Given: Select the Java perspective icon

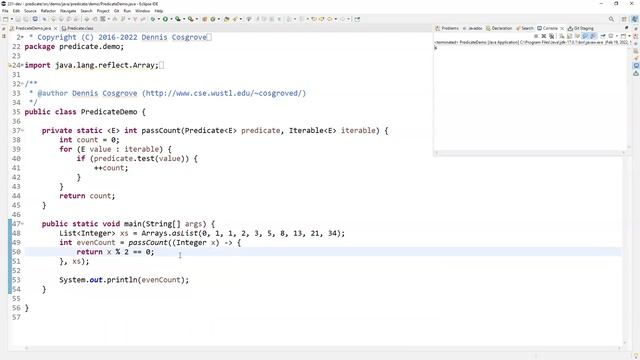Looking at the screenshot, I should point(634,19).
